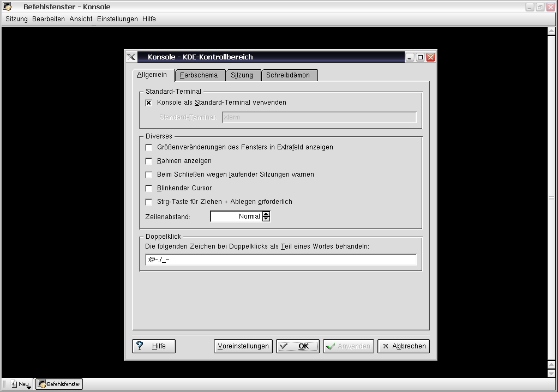Expand the Neu button dropdown arrow
This screenshot has height=392, width=558.
pos(29,388)
